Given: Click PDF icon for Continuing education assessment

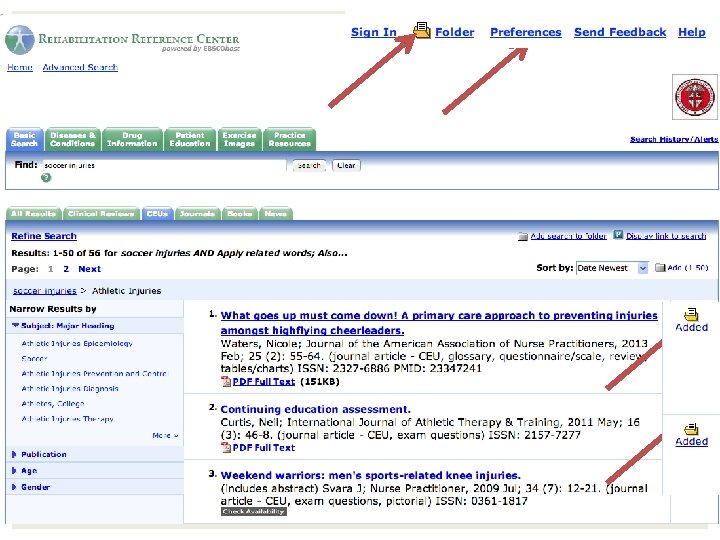Looking at the screenshot, I should 226,447.
